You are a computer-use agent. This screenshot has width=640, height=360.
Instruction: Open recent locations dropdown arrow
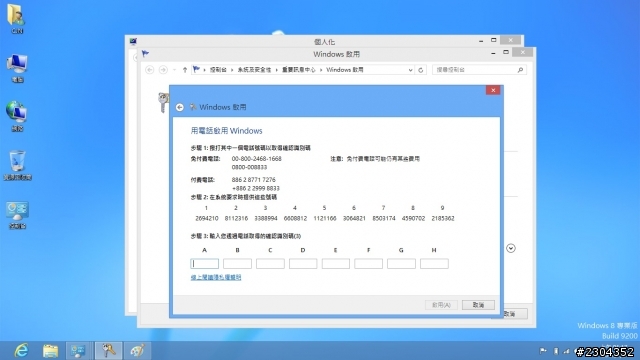(x=174, y=70)
